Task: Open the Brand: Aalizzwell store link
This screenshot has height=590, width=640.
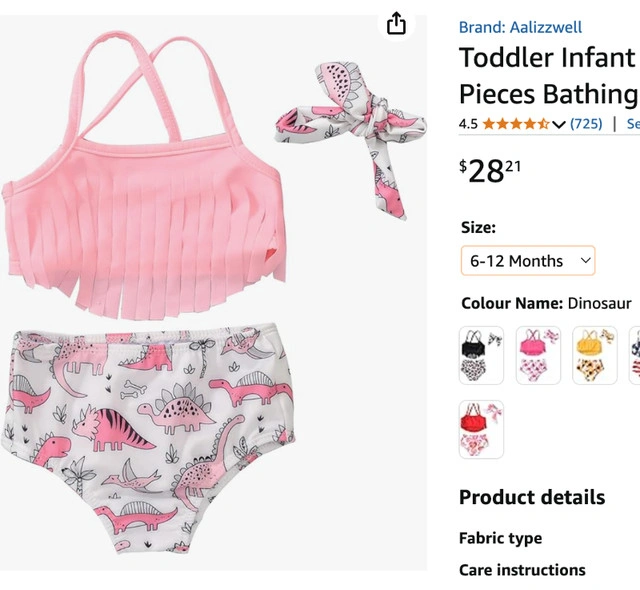Action: [x=520, y=27]
